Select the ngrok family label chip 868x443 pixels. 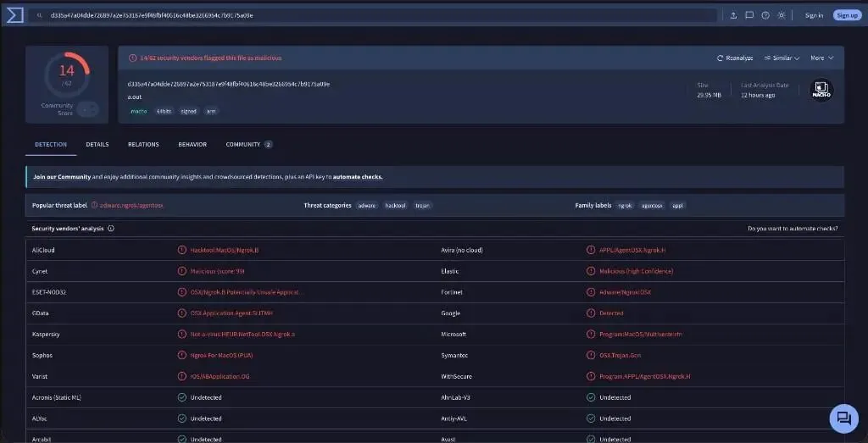pos(625,205)
